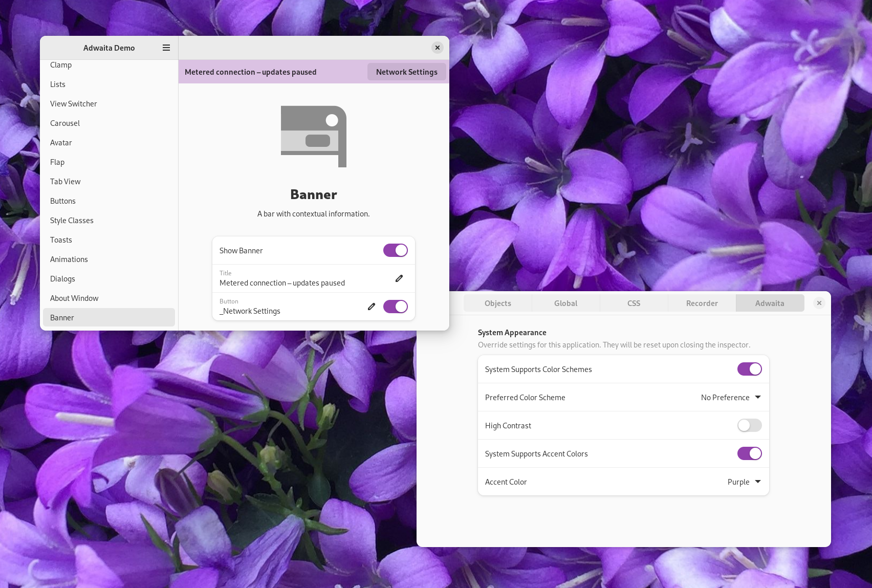Click the Banner illustration icon

tap(314, 137)
